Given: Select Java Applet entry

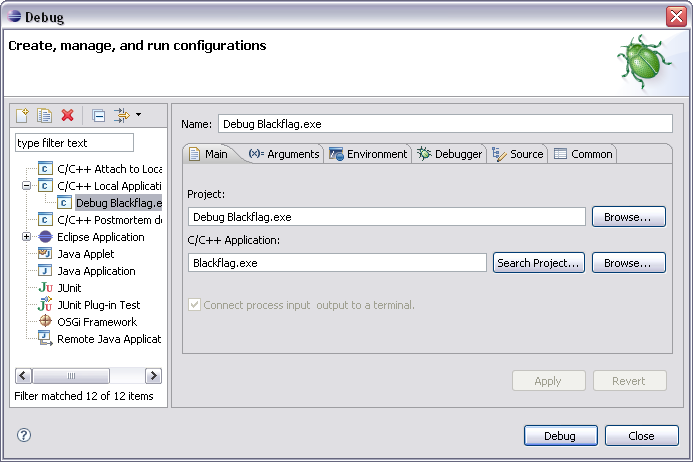Looking at the screenshot, I should coord(86,254).
